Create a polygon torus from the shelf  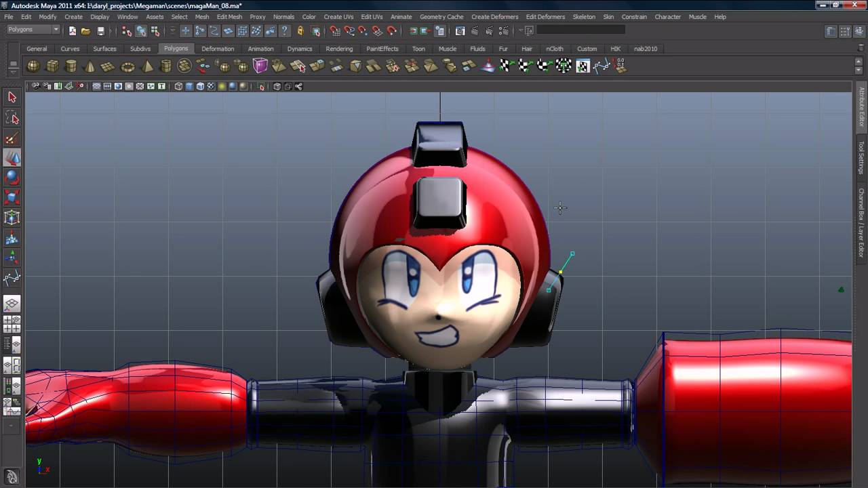[127, 66]
